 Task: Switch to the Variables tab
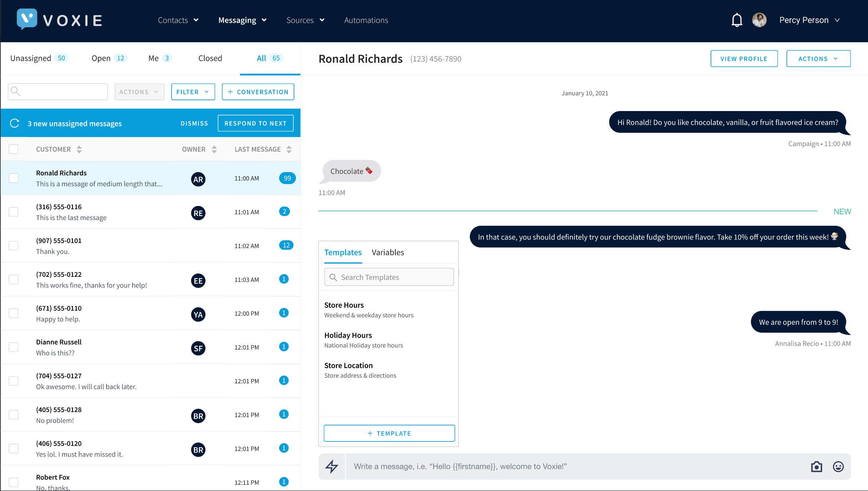coord(387,252)
